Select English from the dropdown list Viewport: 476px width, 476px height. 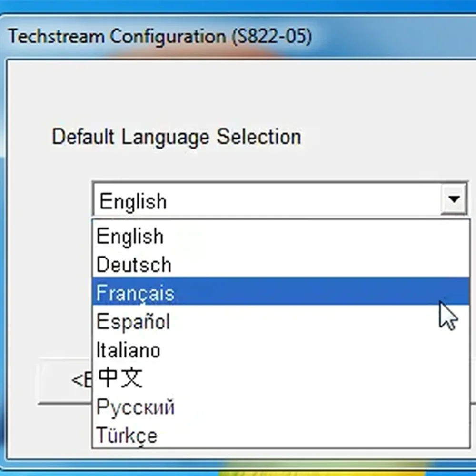pyautogui.click(x=281, y=236)
